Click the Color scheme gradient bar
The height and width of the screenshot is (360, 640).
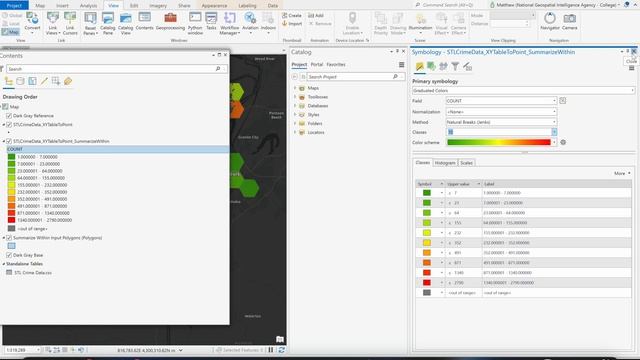point(499,142)
